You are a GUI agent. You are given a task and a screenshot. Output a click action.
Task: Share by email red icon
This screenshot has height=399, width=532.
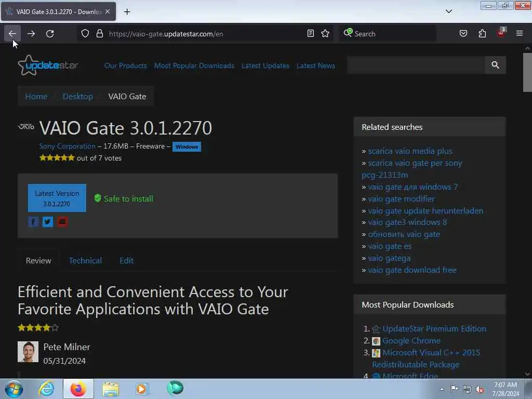62,222
